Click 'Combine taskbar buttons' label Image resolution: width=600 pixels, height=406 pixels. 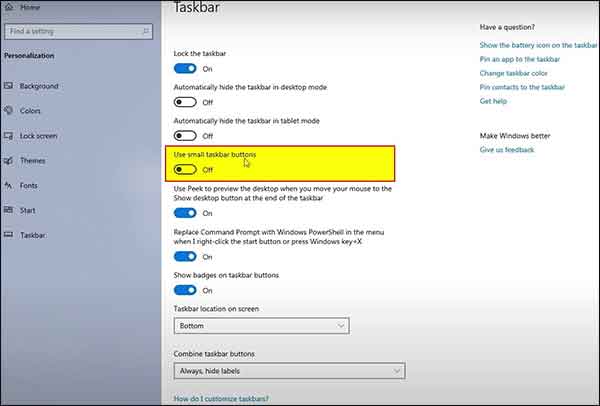[x=214, y=354]
